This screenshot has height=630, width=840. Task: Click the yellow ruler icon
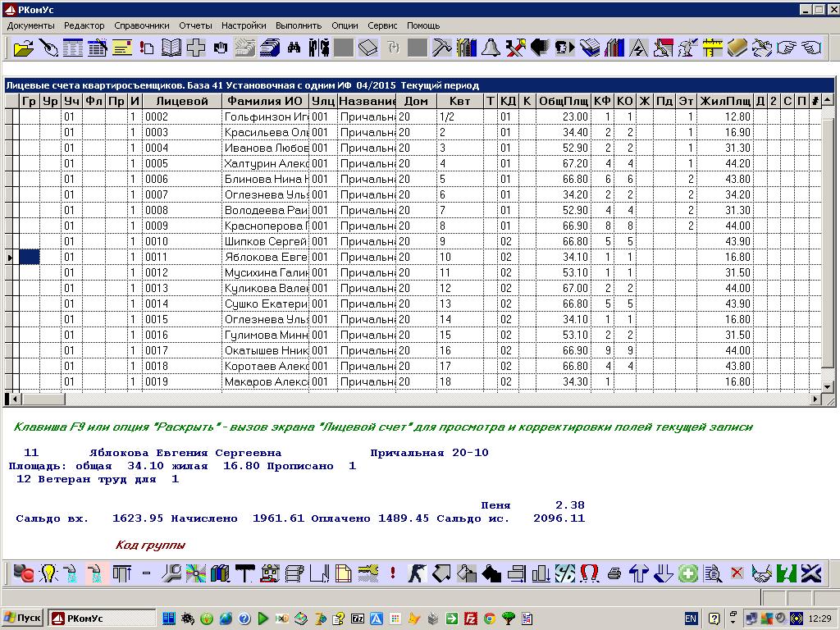coord(712,48)
